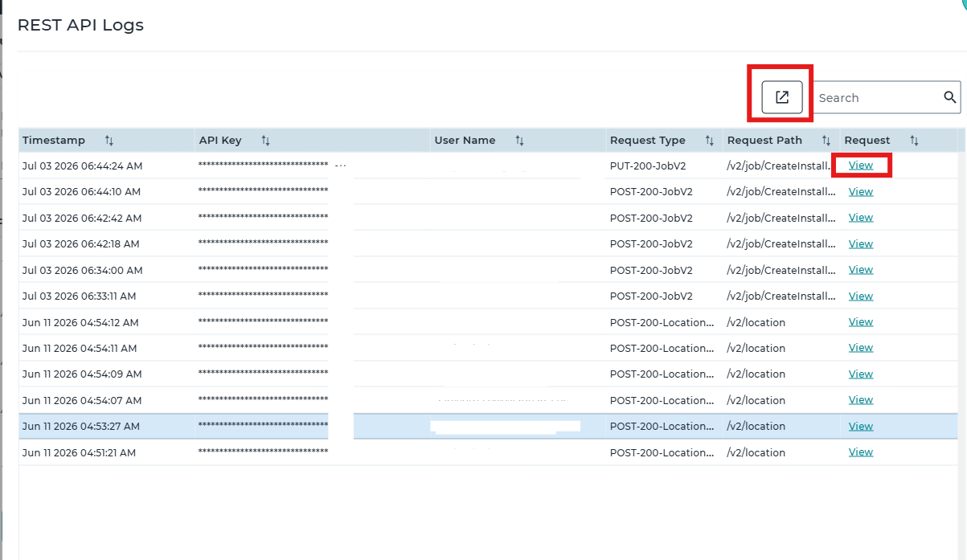Click the Timestamp column header text
Image resolution: width=967 pixels, height=560 pixels.
click(54, 141)
